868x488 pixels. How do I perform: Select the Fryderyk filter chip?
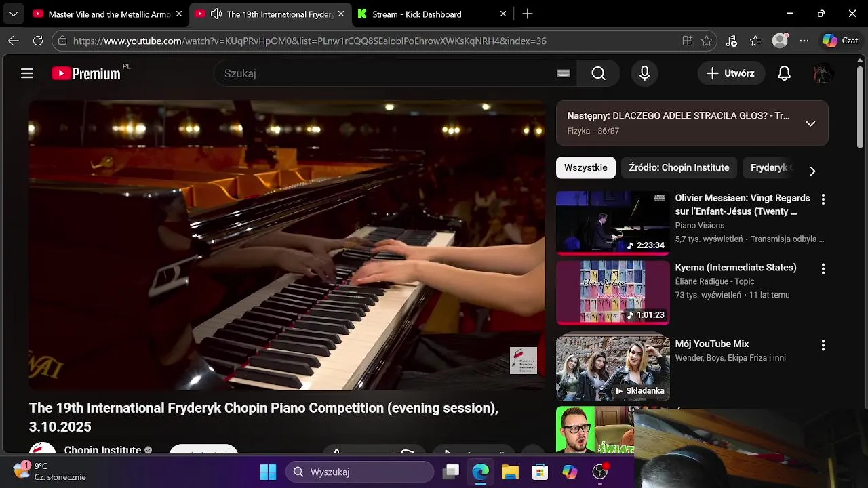[770, 167]
